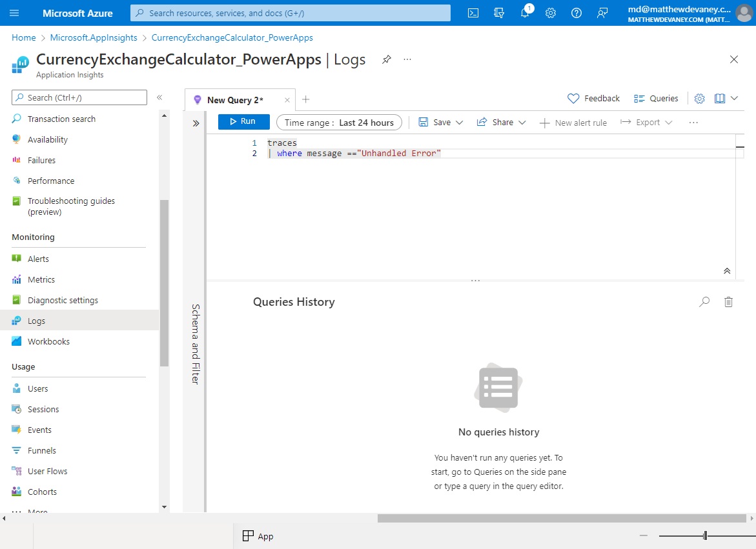Open Azure notifications bell
The width and height of the screenshot is (756, 549).
click(x=525, y=13)
